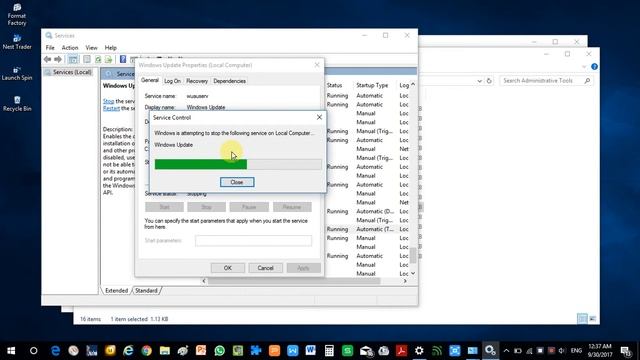
Task: Show hidden tray icons chevron
Action: (x=506, y=351)
